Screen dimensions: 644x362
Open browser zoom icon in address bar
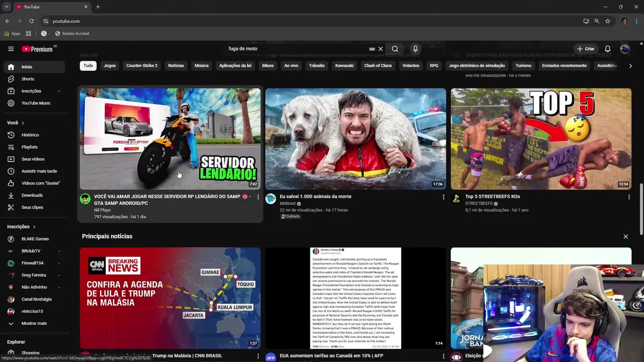(x=597, y=21)
